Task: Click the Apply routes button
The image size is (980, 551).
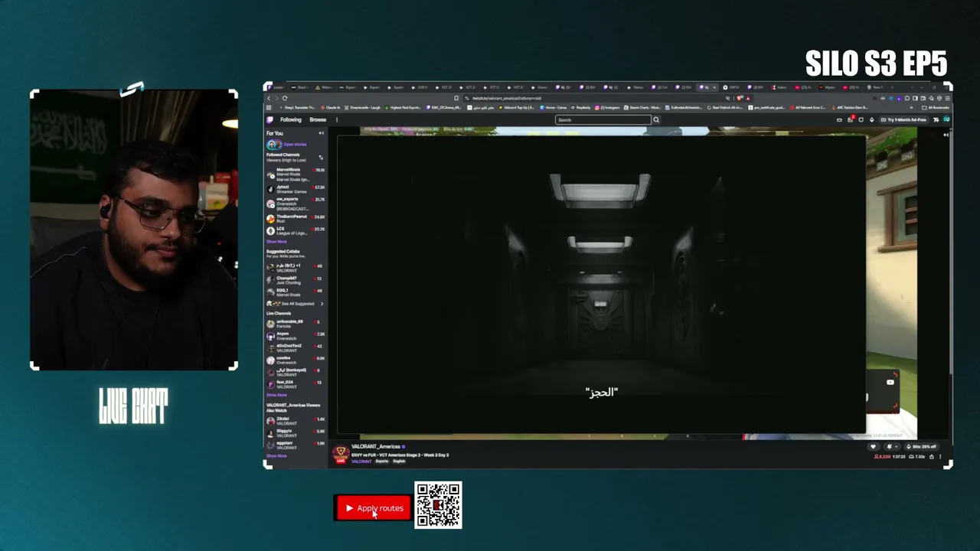Action: (x=374, y=508)
